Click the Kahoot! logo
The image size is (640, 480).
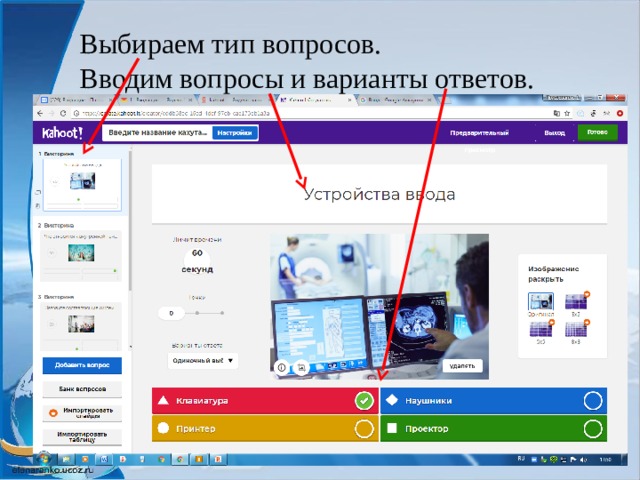(x=62, y=133)
